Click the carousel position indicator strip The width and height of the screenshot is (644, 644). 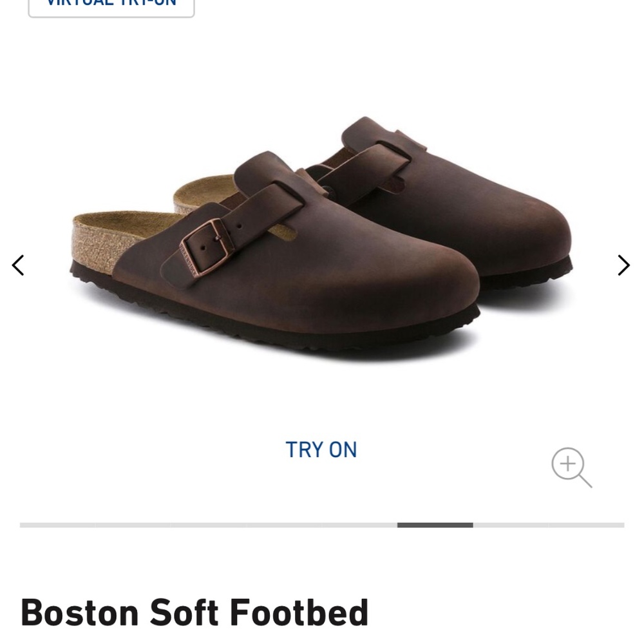coord(322,525)
